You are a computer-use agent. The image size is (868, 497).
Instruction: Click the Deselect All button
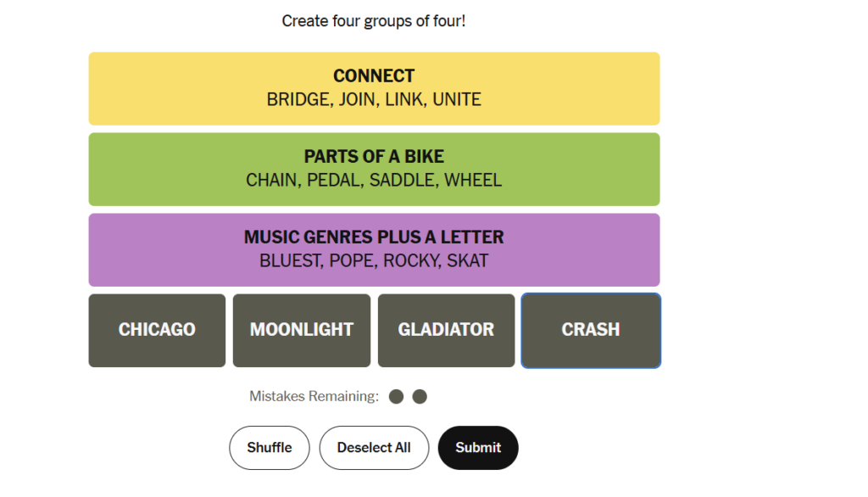(374, 448)
